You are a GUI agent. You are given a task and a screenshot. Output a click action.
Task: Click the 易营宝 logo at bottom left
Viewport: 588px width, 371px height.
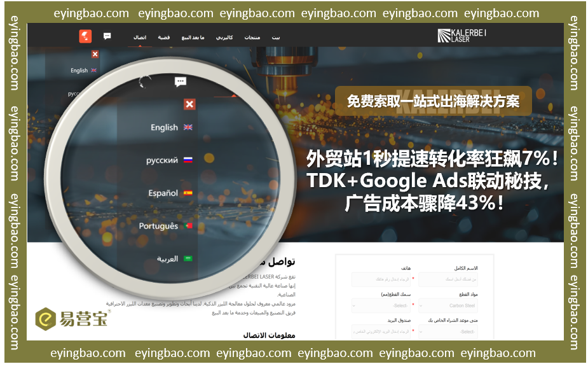tap(70, 319)
